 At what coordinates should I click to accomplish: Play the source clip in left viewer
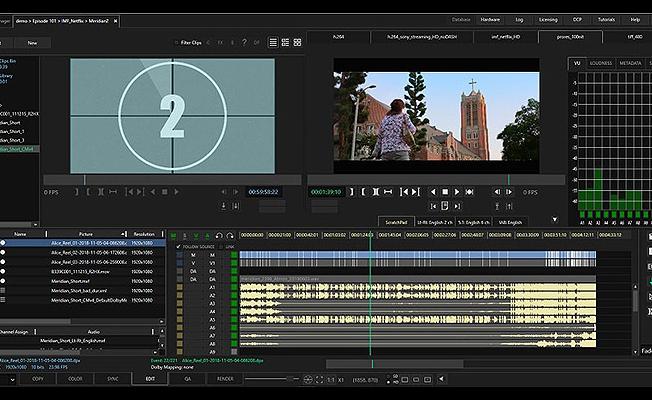[176, 192]
